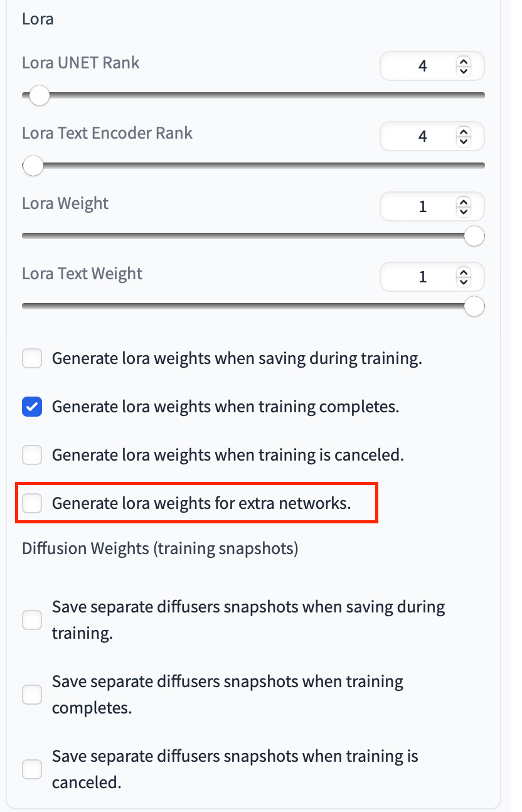Screen dimensions: 522x812
Task: Enable lora weights when saving during training
Action: point(32,359)
